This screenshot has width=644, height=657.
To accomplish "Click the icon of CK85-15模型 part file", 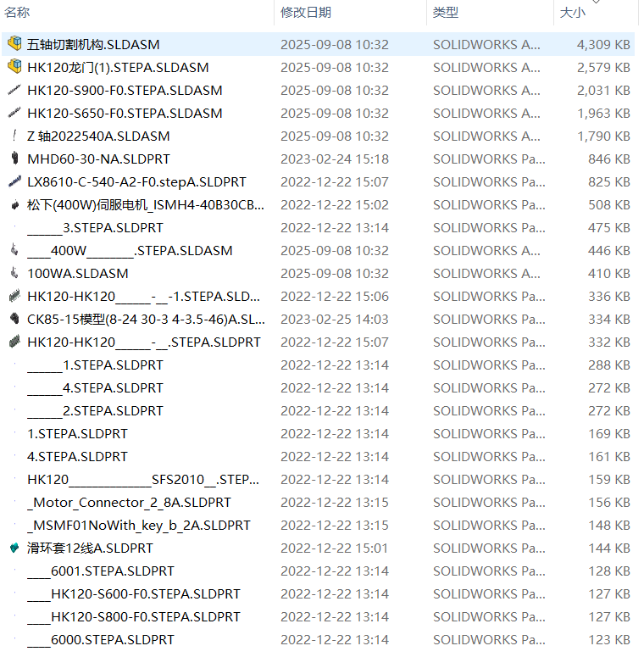I will coord(14,319).
